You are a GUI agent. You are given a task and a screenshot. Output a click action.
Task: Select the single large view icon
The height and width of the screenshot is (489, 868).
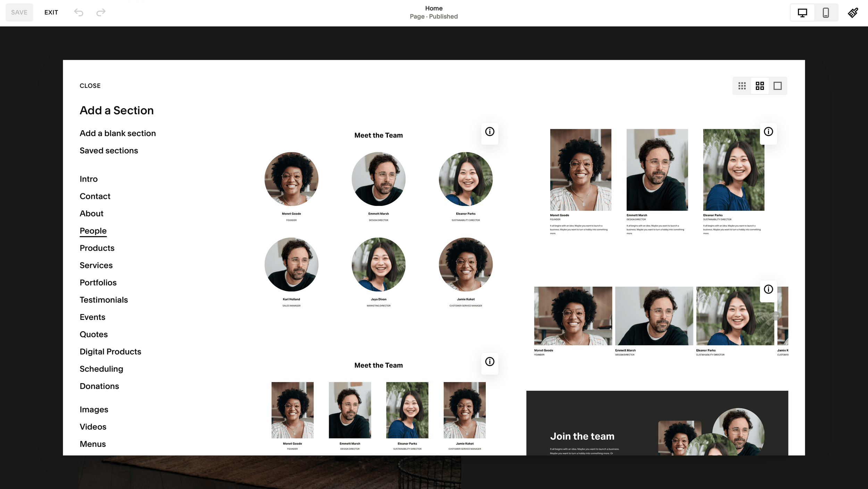(777, 86)
